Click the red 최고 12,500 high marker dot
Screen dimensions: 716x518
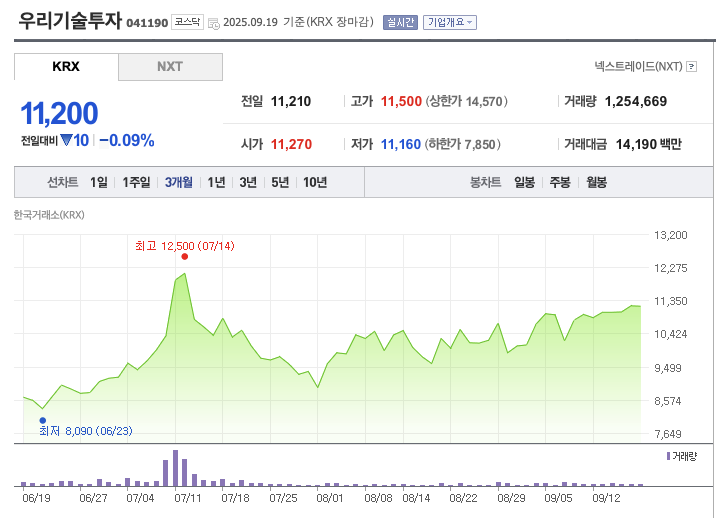(x=185, y=256)
